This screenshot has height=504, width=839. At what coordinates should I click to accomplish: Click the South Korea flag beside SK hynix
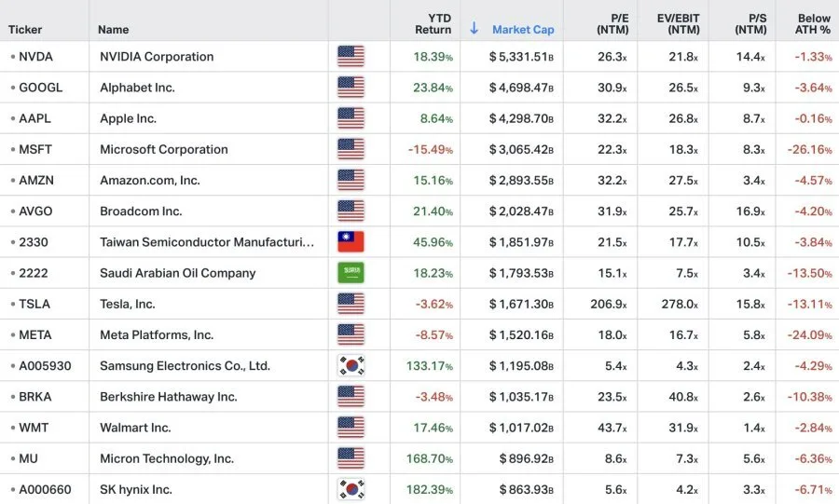(351, 489)
